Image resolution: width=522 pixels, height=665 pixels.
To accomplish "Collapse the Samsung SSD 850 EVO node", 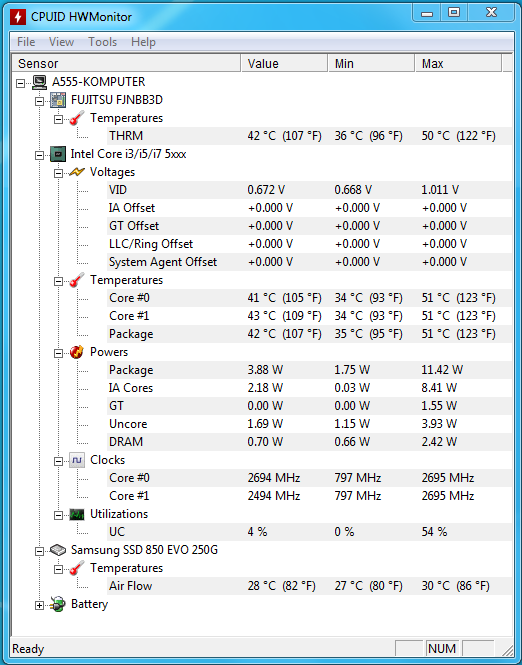I will (39, 551).
